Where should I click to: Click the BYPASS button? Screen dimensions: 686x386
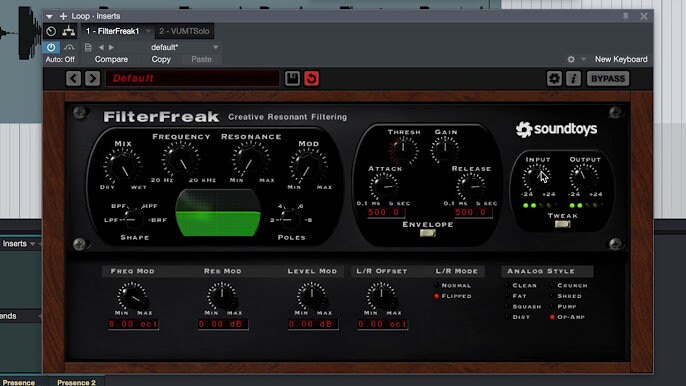(608, 79)
